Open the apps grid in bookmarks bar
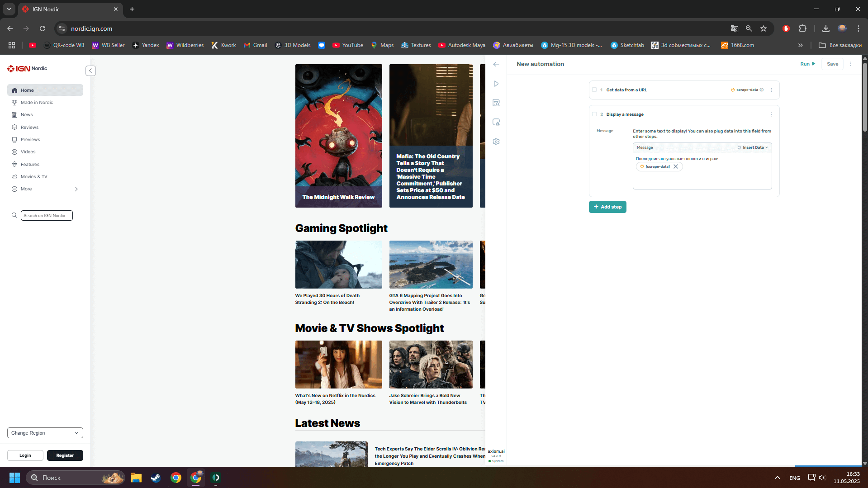The width and height of the screenshot is (868, 488). [x=12, y=45]
